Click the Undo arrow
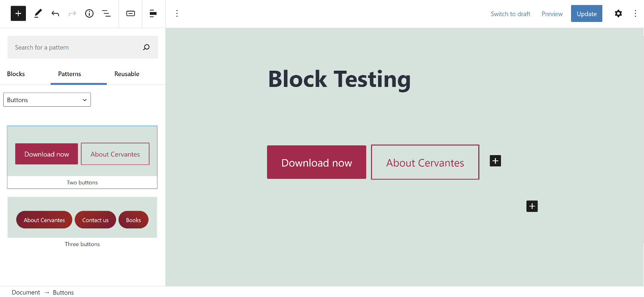 coord(55,13)
